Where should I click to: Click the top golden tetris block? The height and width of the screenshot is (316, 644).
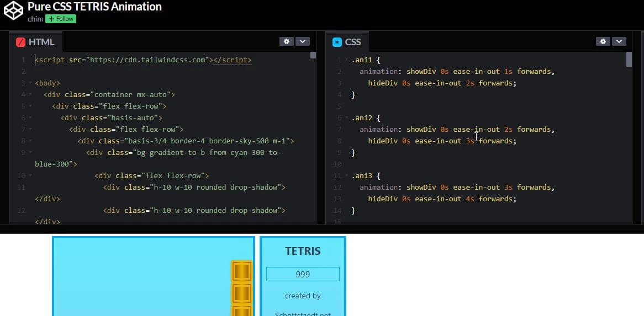point(241,271)
